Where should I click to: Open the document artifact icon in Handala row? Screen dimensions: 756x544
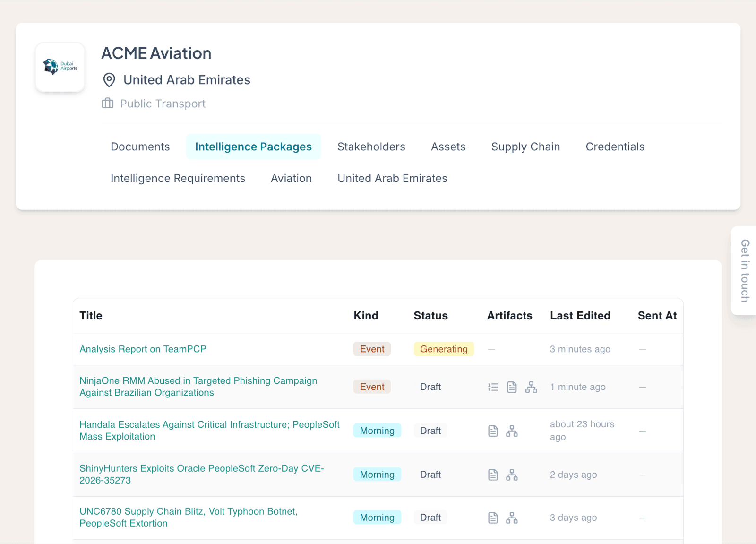click(x=493, y=431)
